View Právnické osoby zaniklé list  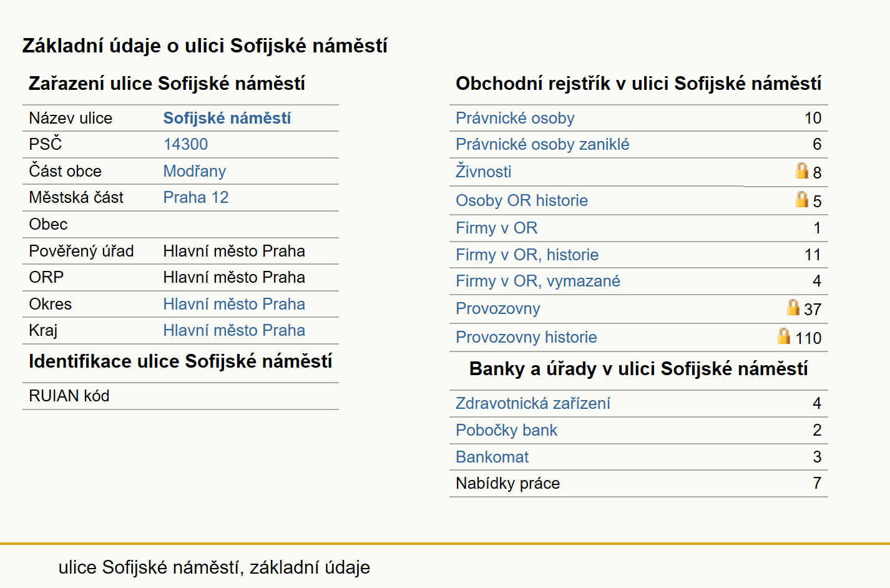point(542,144)
